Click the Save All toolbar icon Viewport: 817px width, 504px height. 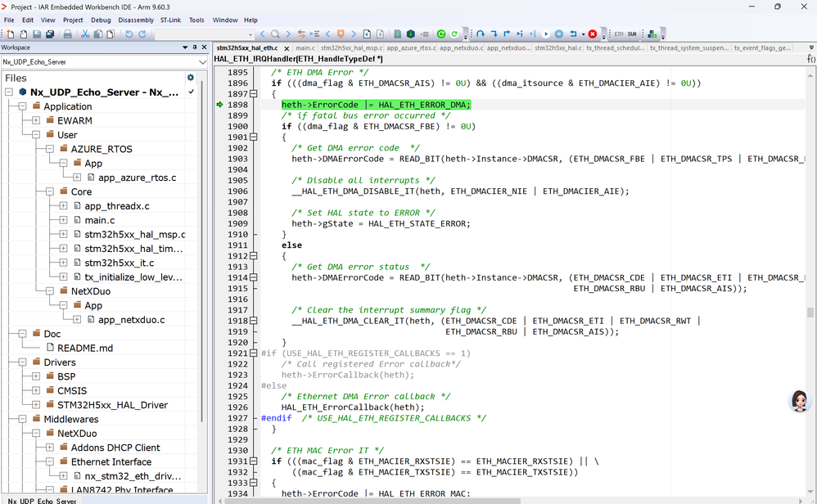click(50, 34)
